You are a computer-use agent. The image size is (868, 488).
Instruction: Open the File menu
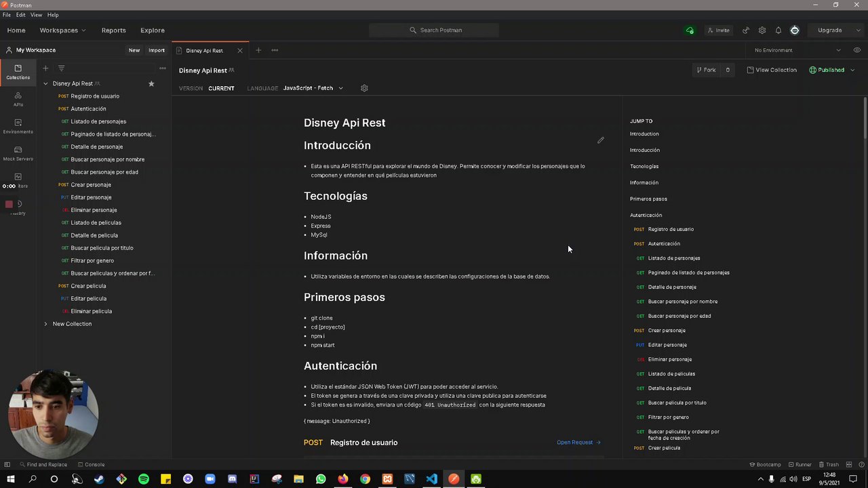(7, 14)
